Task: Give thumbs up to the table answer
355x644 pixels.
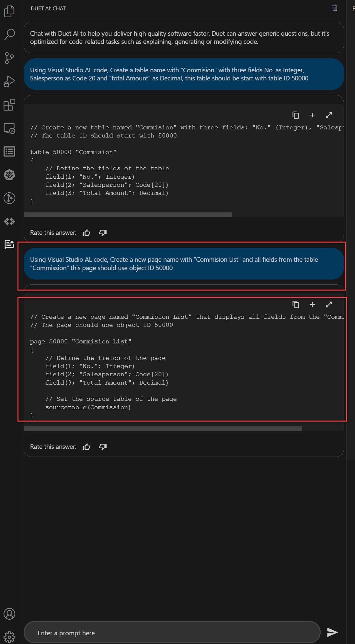Action: click(x=86, y=233)
